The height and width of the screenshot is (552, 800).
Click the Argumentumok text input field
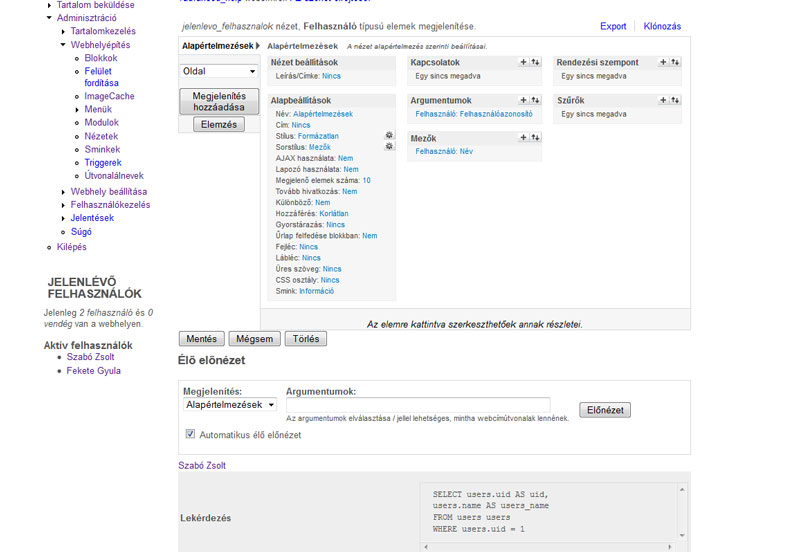click(x=417, y=405)
